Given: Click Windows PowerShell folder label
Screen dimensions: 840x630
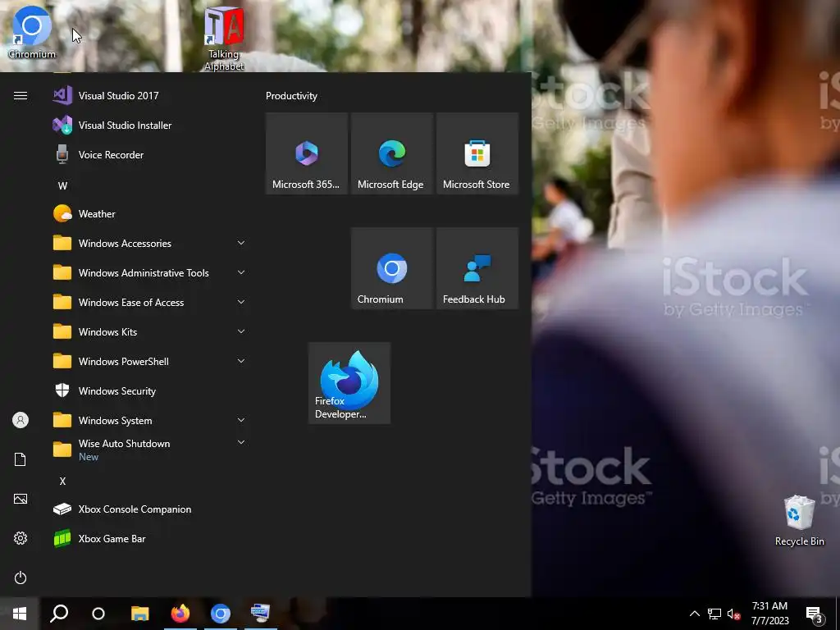Looking at the screenshot, I should pyautogui.click(x=124, y=362).
